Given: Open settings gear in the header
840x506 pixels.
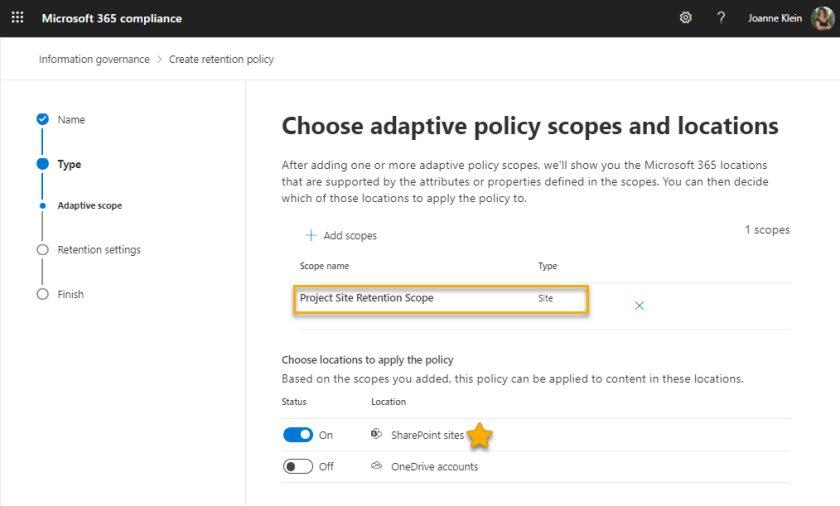Looking at the screenshot, I should point(685,18).
